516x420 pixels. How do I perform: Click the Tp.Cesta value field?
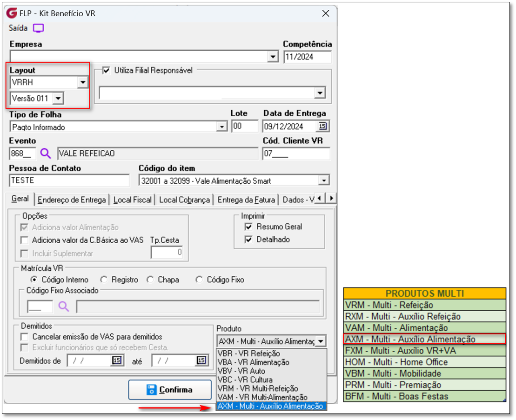click(167, 252)
